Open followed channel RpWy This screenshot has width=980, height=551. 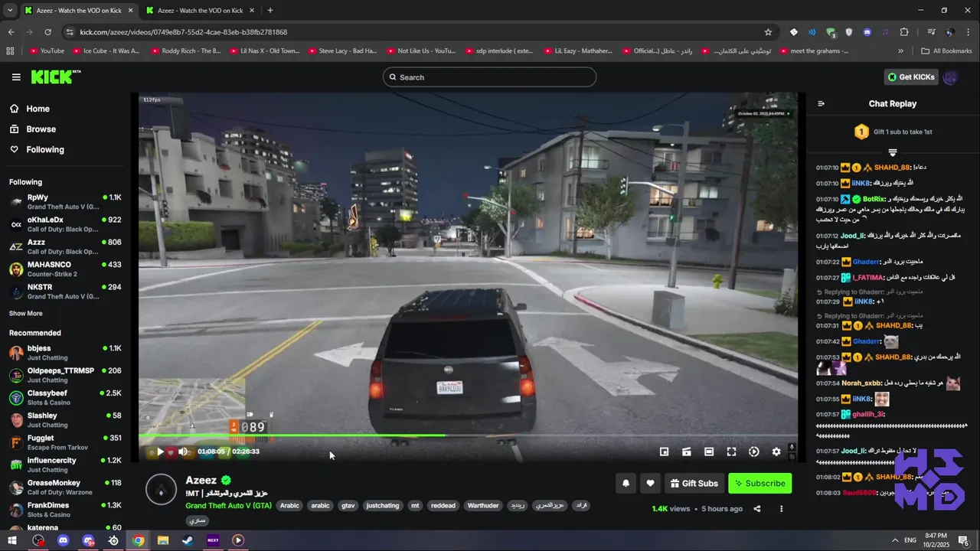click(65, 202)
